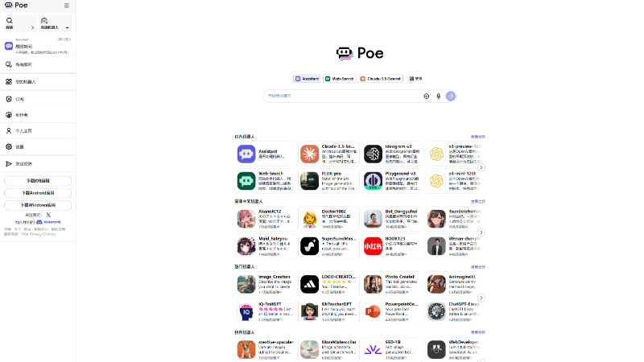The image size is (644, 362).
Task: Open the Playground-v3 bot card
Action: point(392,181)
